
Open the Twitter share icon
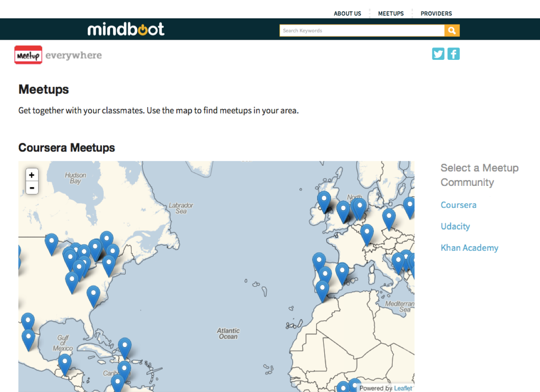pyautogui.click(x=438, y=54)
